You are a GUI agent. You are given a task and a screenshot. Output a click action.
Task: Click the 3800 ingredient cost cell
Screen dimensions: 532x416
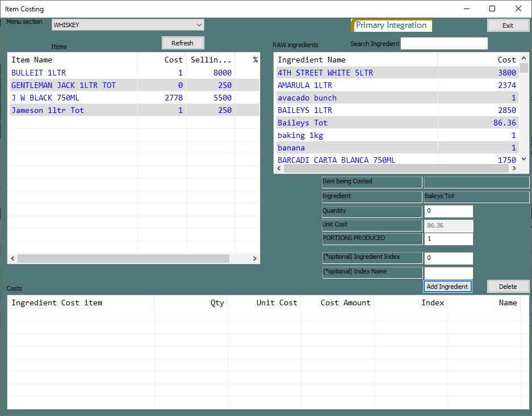point(478,73)
